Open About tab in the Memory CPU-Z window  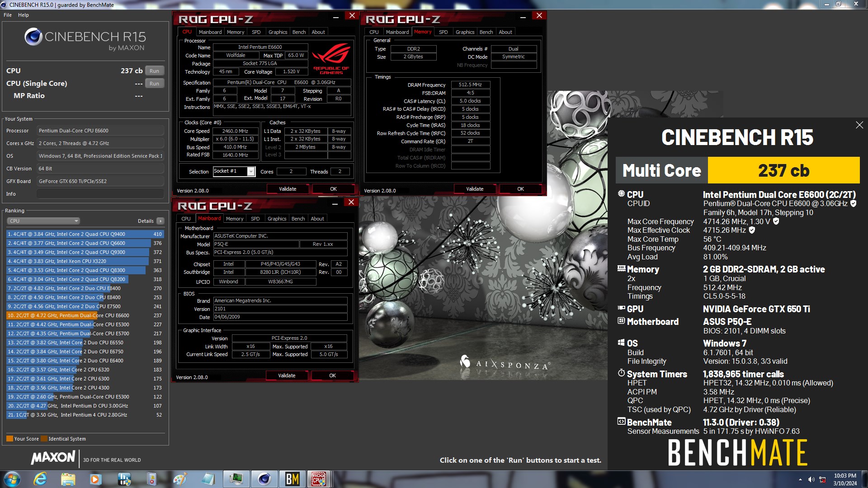coord(505,32)
